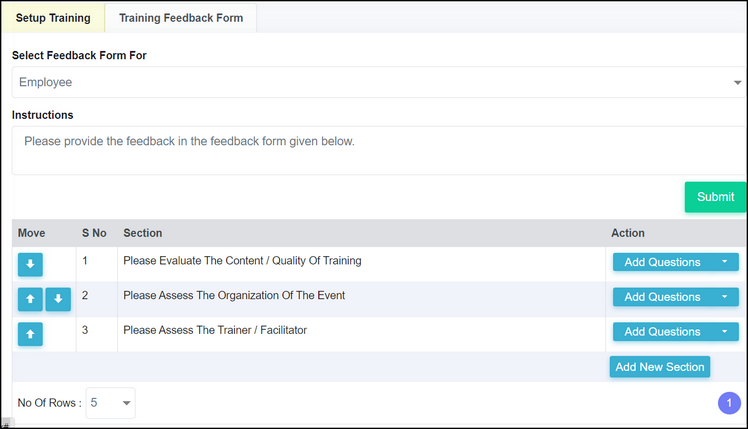Click the green Submit button
Screen dimensions: 748x429
[x=716, y=197]
